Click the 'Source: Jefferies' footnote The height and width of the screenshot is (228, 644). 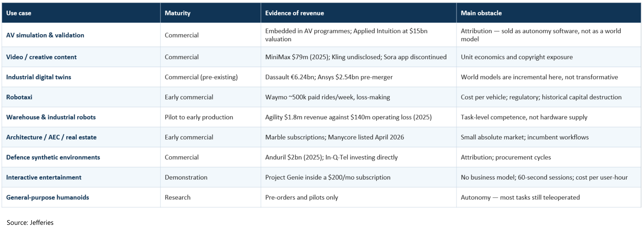(x=30, y=223)
